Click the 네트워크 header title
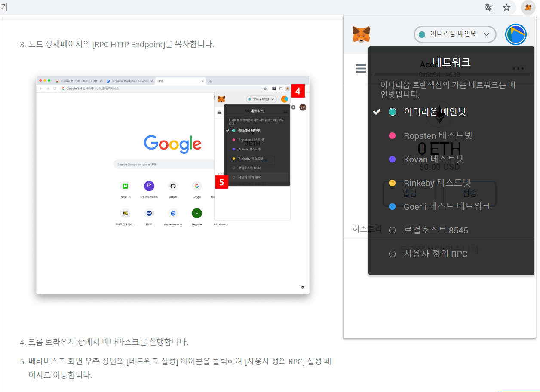 [451, 62]
